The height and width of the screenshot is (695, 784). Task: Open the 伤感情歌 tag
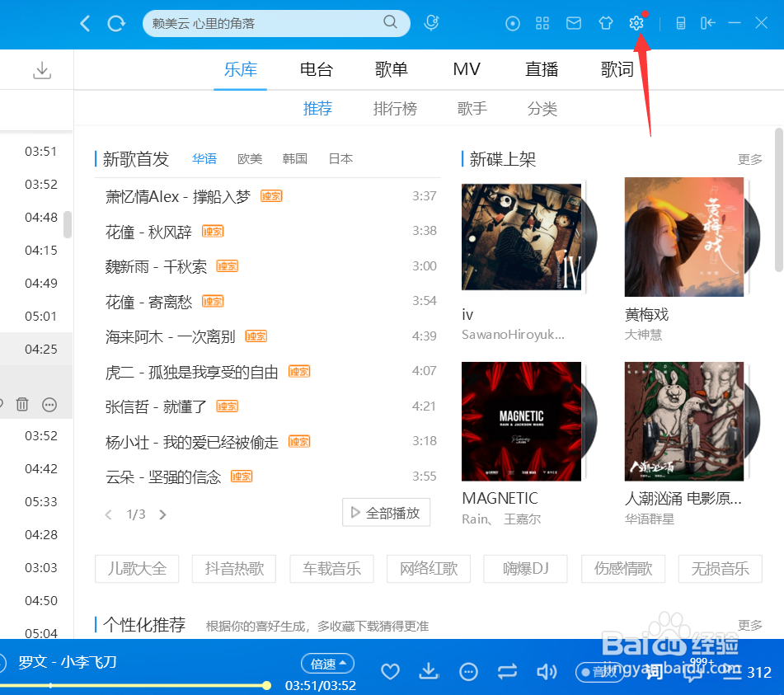click(623, 569)
